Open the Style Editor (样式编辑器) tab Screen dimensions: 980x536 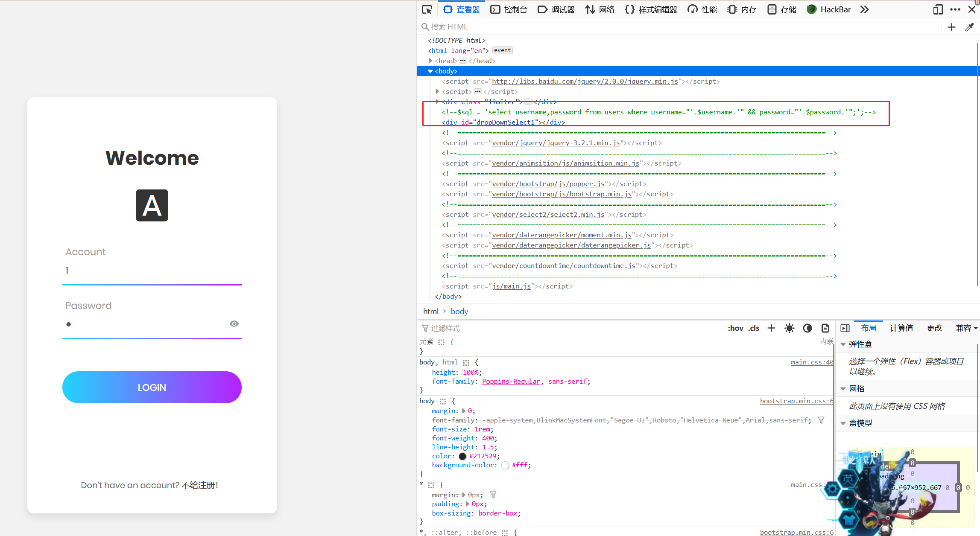(x=651, y=9)
